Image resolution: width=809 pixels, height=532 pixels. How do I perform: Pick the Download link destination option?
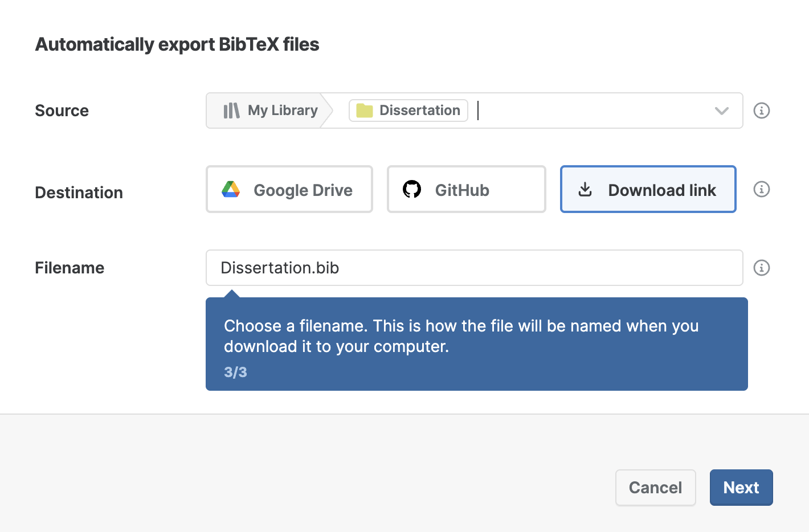click(x=648, y=190)
